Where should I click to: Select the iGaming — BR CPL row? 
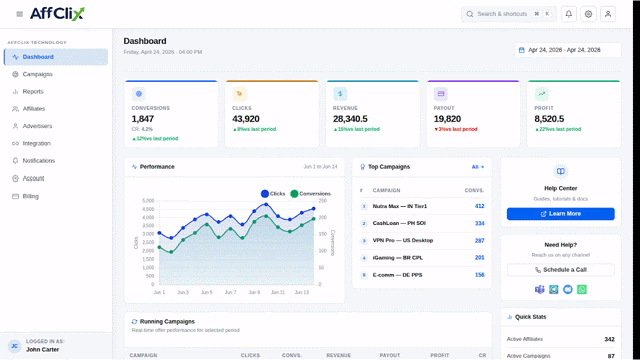click(x=422, y=258)
